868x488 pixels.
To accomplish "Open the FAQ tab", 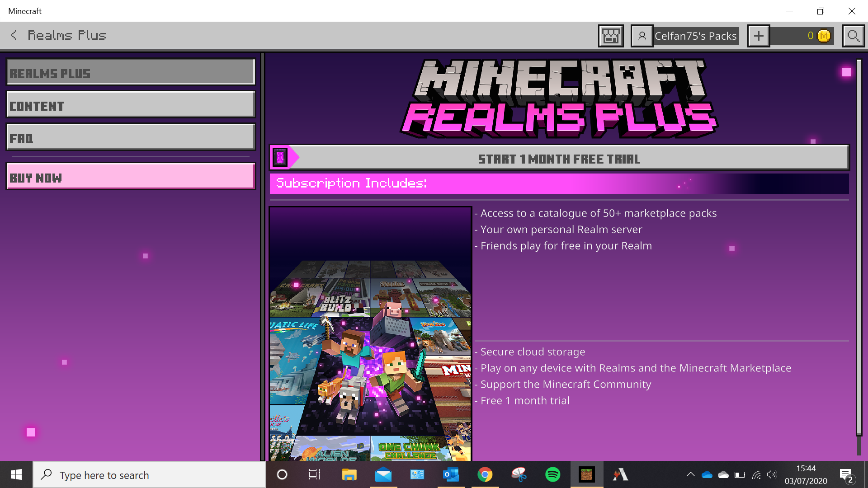I will click(131, 137).
